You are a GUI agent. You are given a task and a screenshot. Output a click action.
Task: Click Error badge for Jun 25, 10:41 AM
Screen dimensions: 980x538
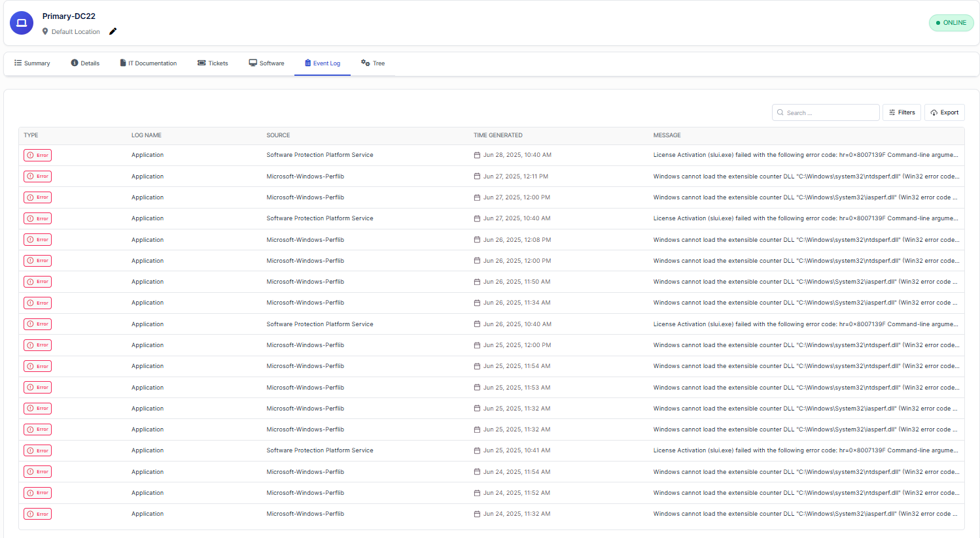click(x=37, y=450)
